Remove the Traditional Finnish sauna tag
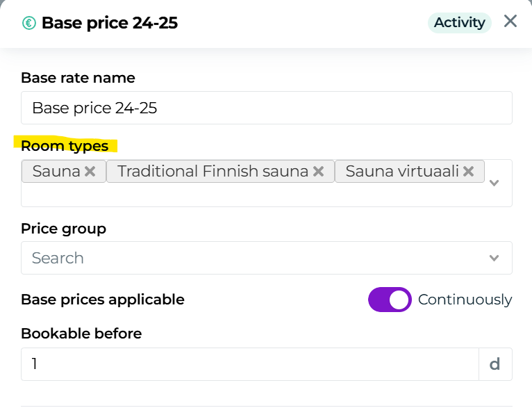This screenshot has width=532, height=408. click(x=318, y=171)
